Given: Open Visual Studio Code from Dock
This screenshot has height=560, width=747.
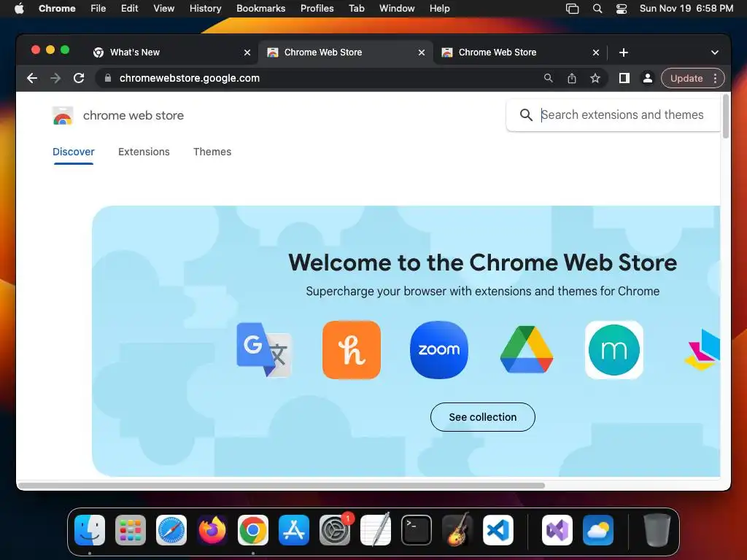Looking at the screenshot, I should tap(498, 529).
